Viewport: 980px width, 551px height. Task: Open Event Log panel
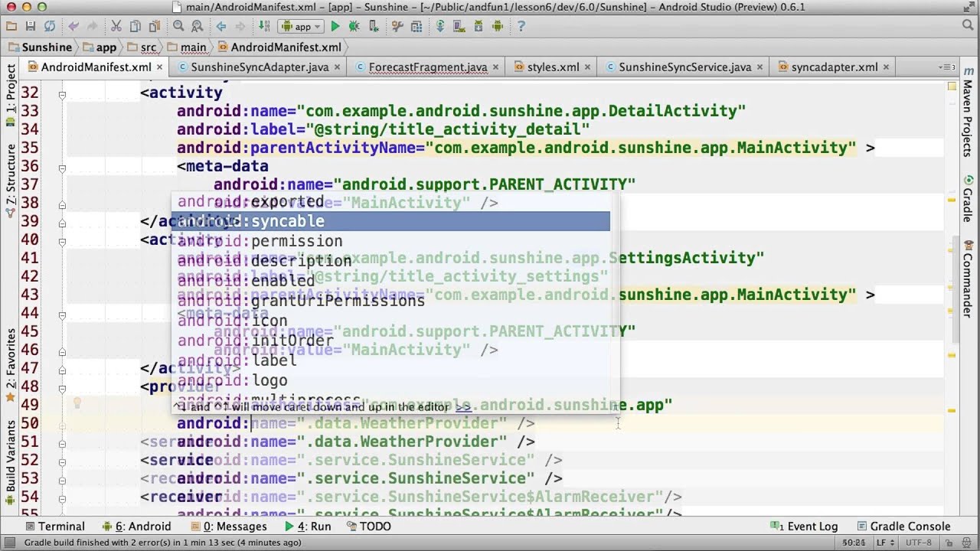(804, 527)
